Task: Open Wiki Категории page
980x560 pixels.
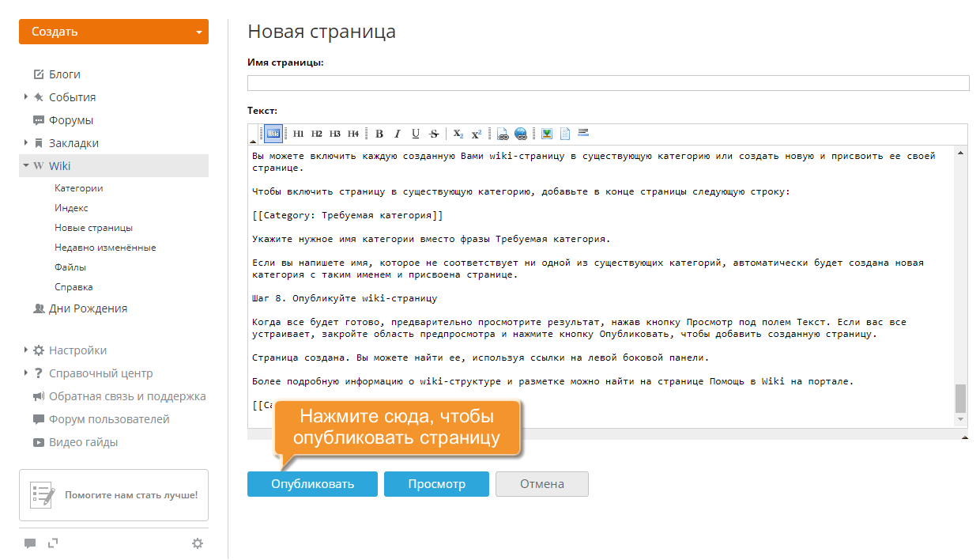Action: tap(79, 188)
